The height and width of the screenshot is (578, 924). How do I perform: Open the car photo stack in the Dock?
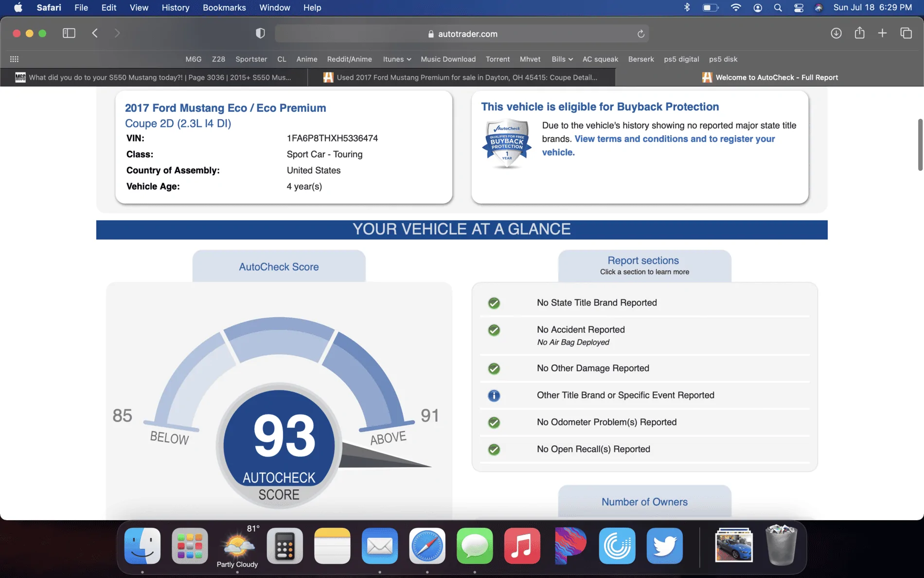pyautogui.click(x=734, y=545)
